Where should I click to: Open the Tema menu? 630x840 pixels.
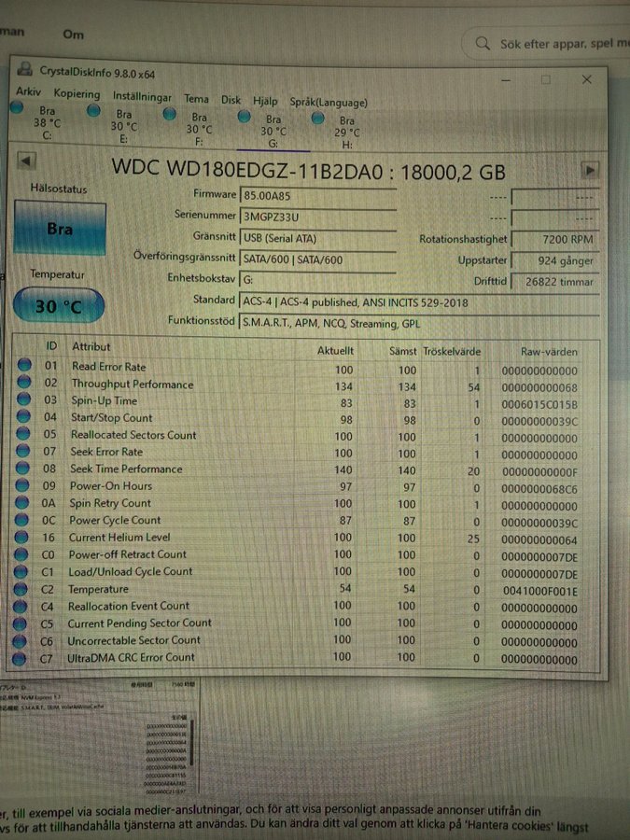coord(196,99)
